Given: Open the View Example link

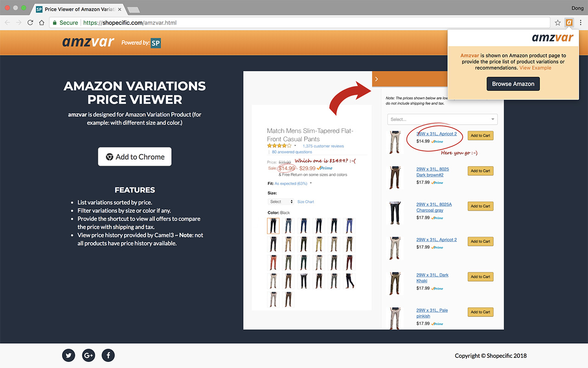Looking at the screenshot, I should click(535, 68).
